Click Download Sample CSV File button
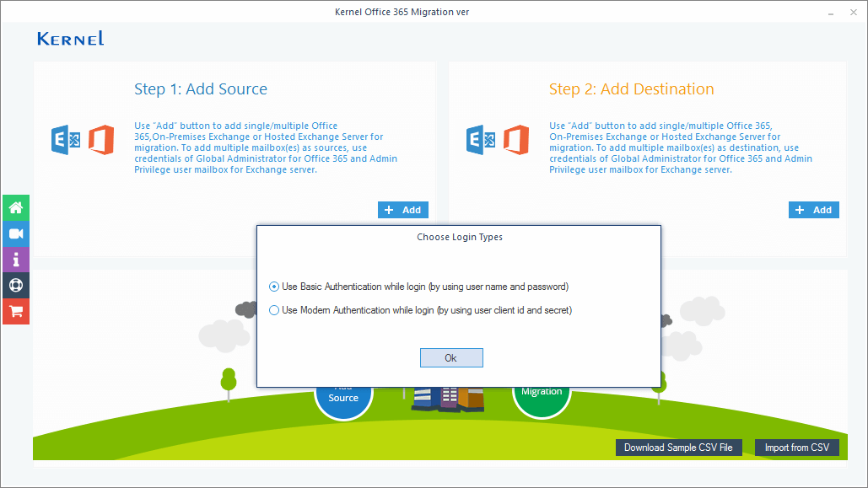 pos(679,448)
